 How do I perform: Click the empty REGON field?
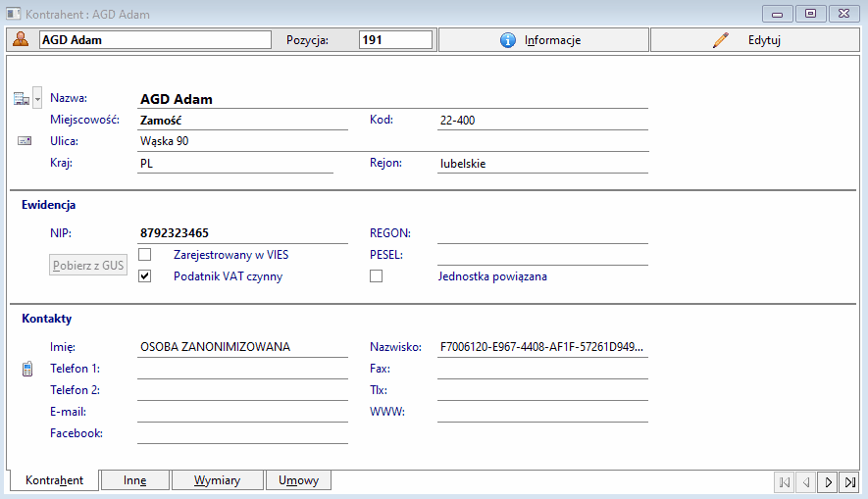pos(542,233)
